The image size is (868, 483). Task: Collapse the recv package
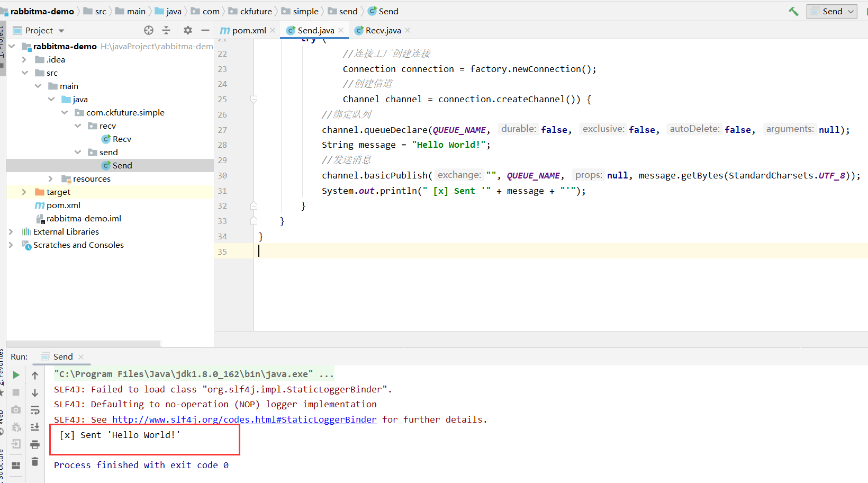(x=78, y=126)
